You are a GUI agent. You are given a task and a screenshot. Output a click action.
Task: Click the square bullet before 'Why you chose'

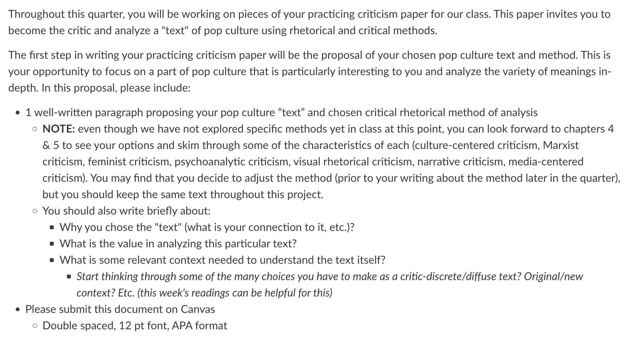(52, 227)
